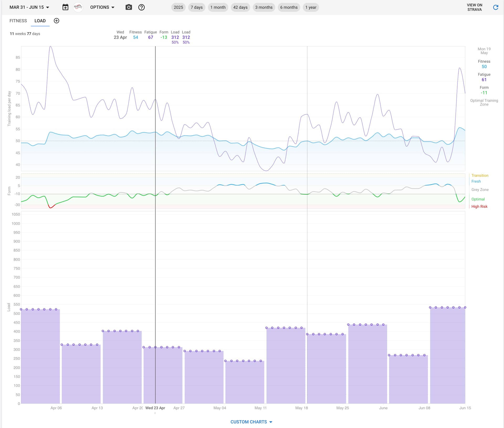
Task: Click the 6 months range chip
Action: coord(289,7)
